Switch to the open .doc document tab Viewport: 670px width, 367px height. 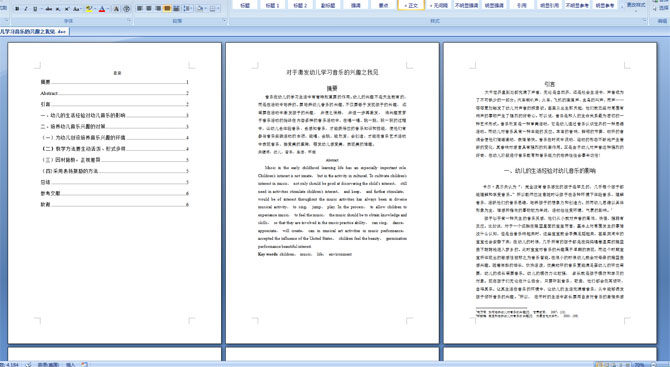pyautogui.click(x=33, y=32)
